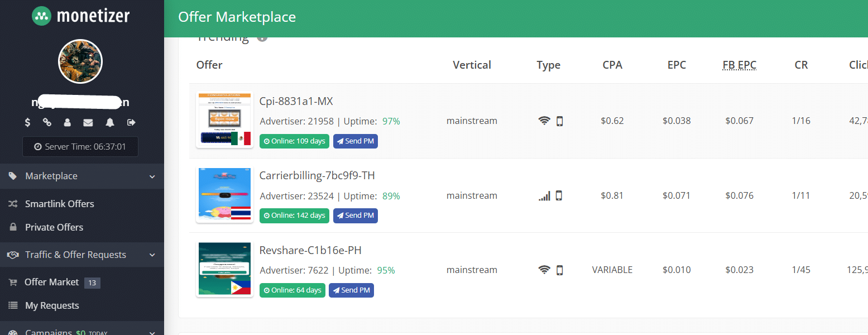
Task: Send PM for Revshare-C1b16e-PH offer
Action: pos(351,290)
